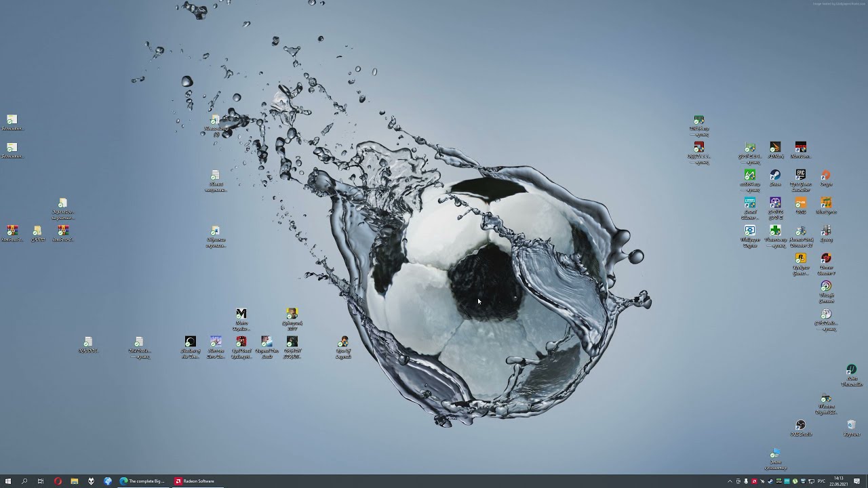Select Shadow of the Tomb Raider shortcut
The image size is (868, 488).
coord(191,347)
